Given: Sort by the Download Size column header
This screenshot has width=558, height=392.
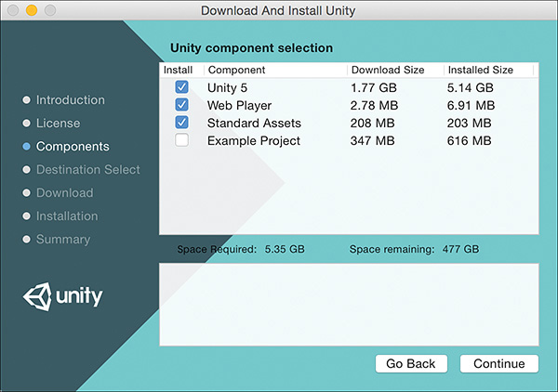Looking at the screenshot, I should tap(388, 70).
